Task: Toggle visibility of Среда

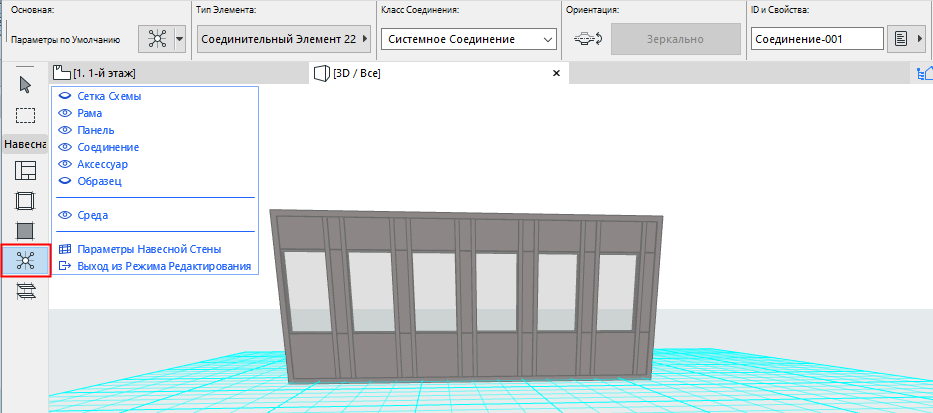Action: coord(64,215)
